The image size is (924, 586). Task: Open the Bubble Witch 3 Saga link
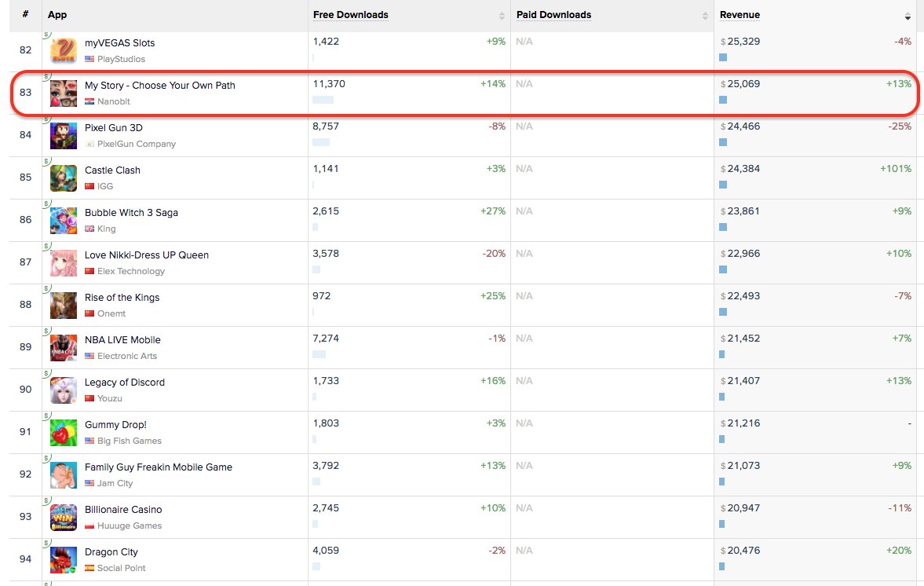point(131,213)
